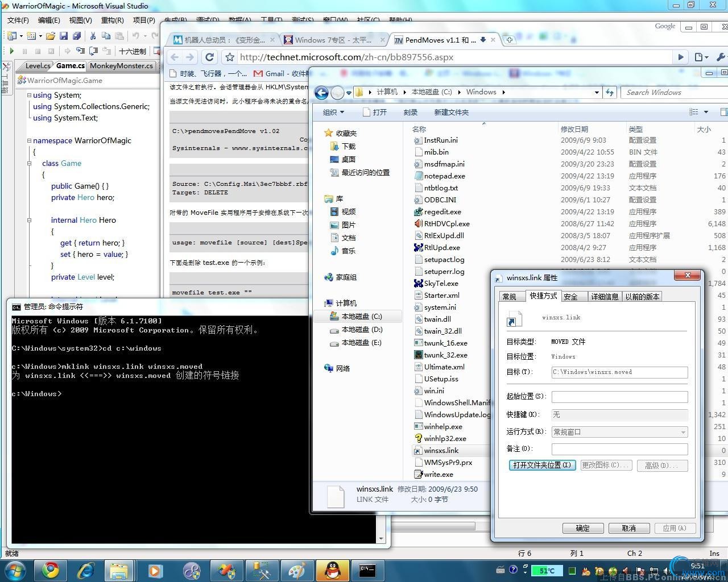The image size is (728, 582).
Task: Collapse the WarriorOfMagic namespace block
Action: [x=29, y=140]
